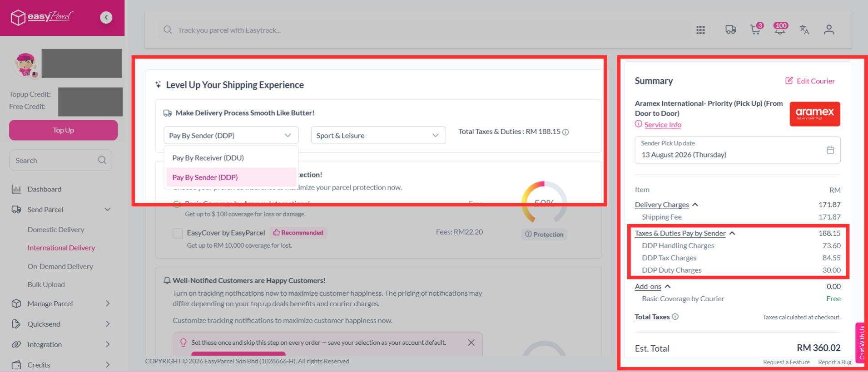Click the Integration link icon
This screenshot has height=372, width=868.
pos(16,344)
